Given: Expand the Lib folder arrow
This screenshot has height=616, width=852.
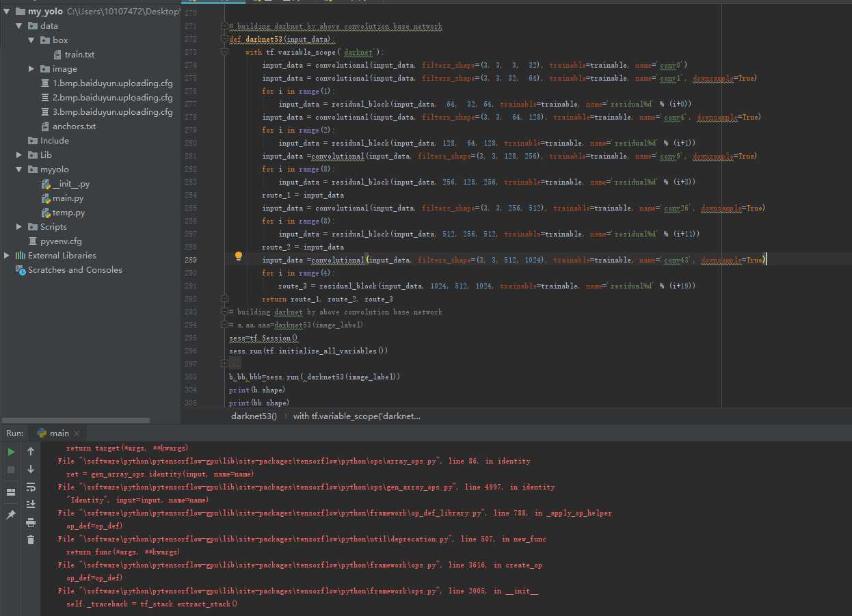Looking at the screenshot, I should pos(20,155).
